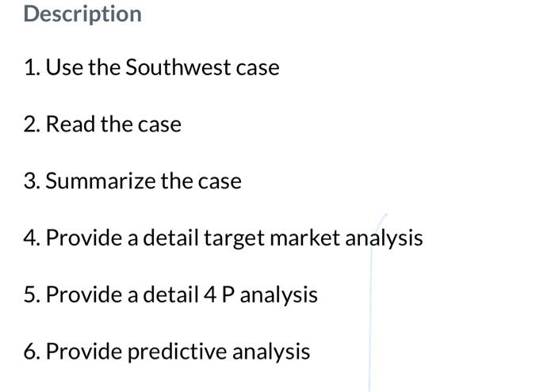This screenshot has height=392, width=555.
Task: Click the word Summarize
Action: 101,181
